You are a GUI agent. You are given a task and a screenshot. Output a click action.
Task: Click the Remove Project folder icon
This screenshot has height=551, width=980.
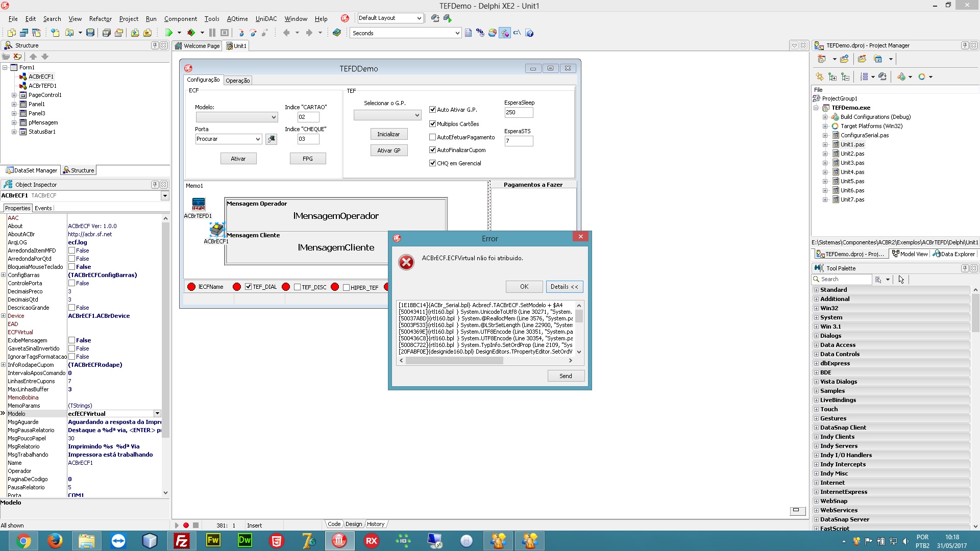862,59
